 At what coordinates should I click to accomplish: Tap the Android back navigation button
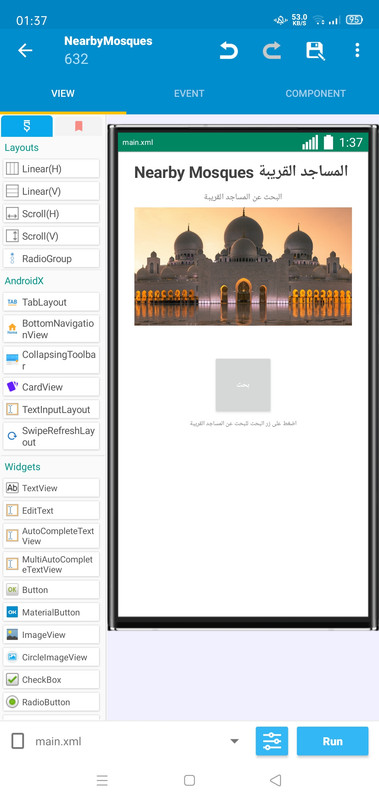tap(275, 780)
